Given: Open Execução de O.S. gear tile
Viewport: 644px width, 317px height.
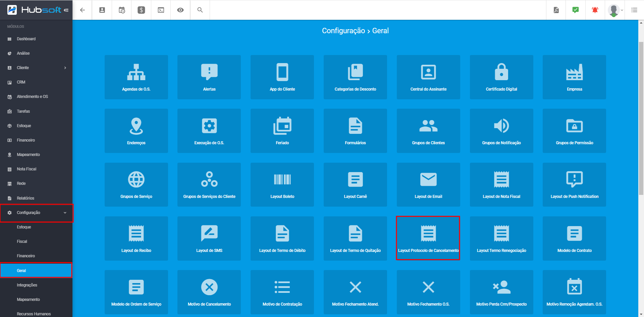Looking at the screenshot, I should point(209,131).
